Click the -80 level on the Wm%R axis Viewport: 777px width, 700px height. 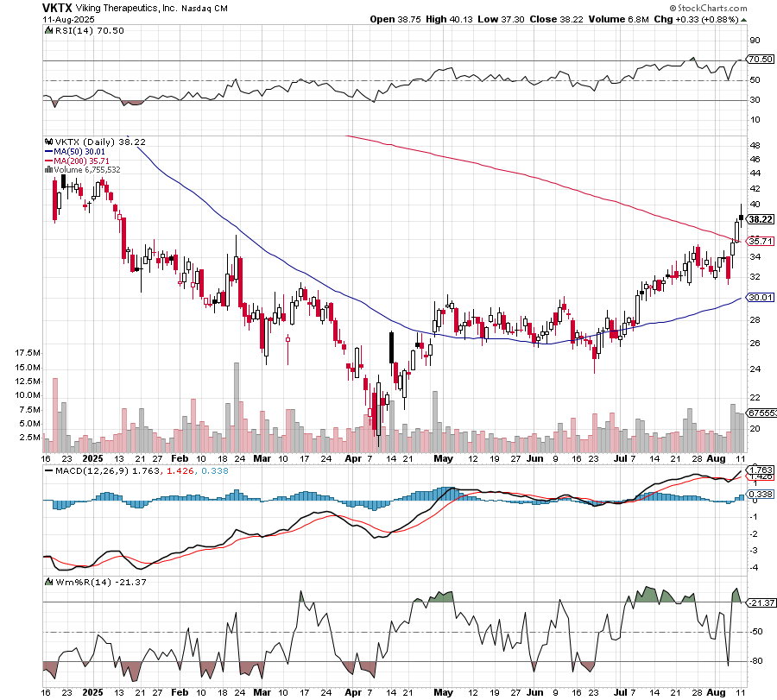[x=755, y=661]
